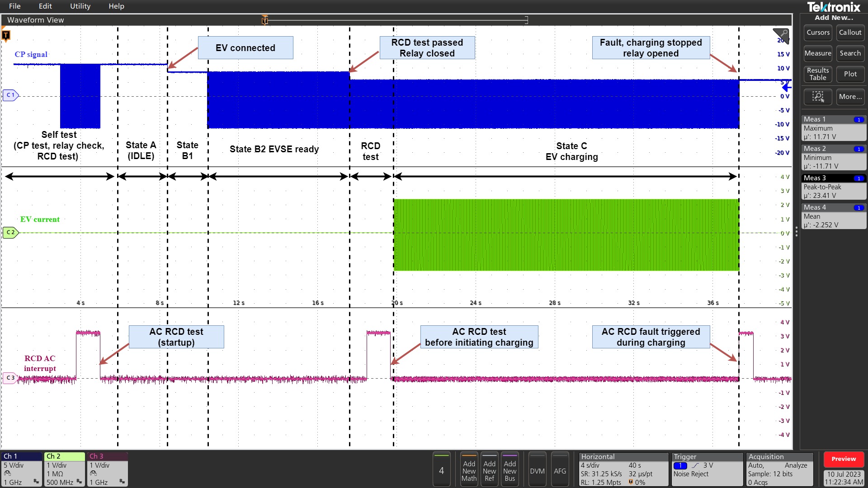Enable channel 4 button
The image size is (868, 488).
point(441,470)
